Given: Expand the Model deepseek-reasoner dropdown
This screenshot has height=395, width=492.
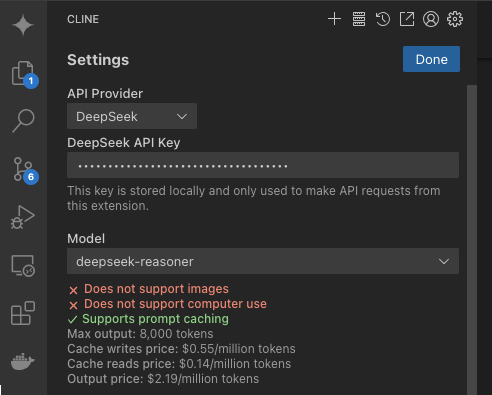Looking at the screenshot, I should point(263,261).
